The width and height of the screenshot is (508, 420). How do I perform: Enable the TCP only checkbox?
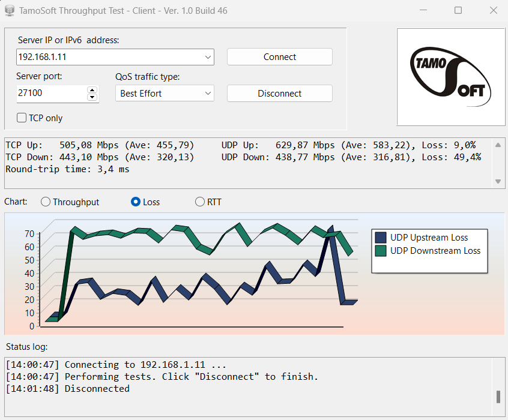tap(22, 118)
